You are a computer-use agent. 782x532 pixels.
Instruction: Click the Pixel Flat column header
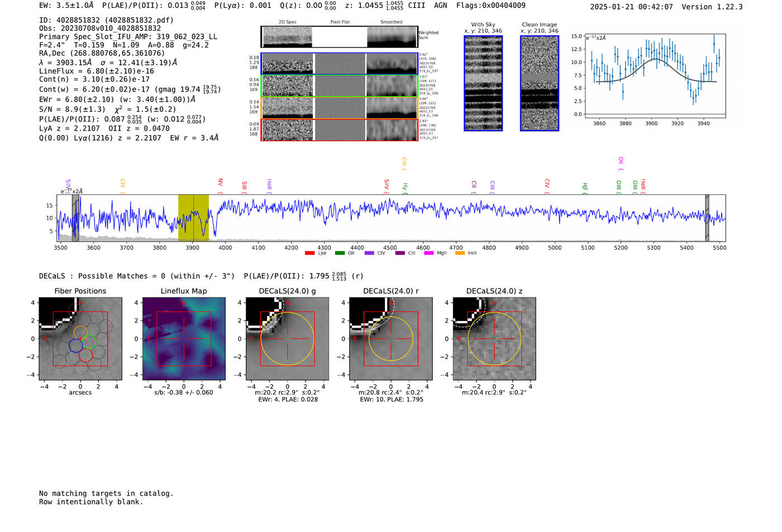coord(340,22)
